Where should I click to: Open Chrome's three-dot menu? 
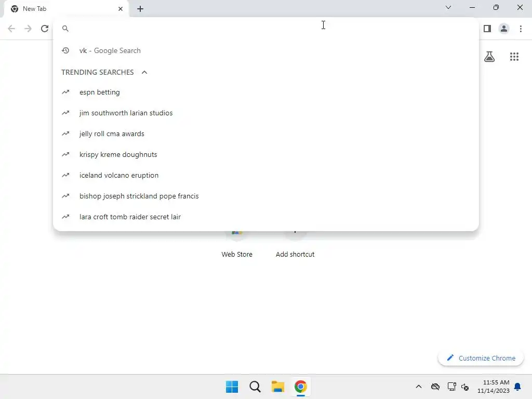521,29
